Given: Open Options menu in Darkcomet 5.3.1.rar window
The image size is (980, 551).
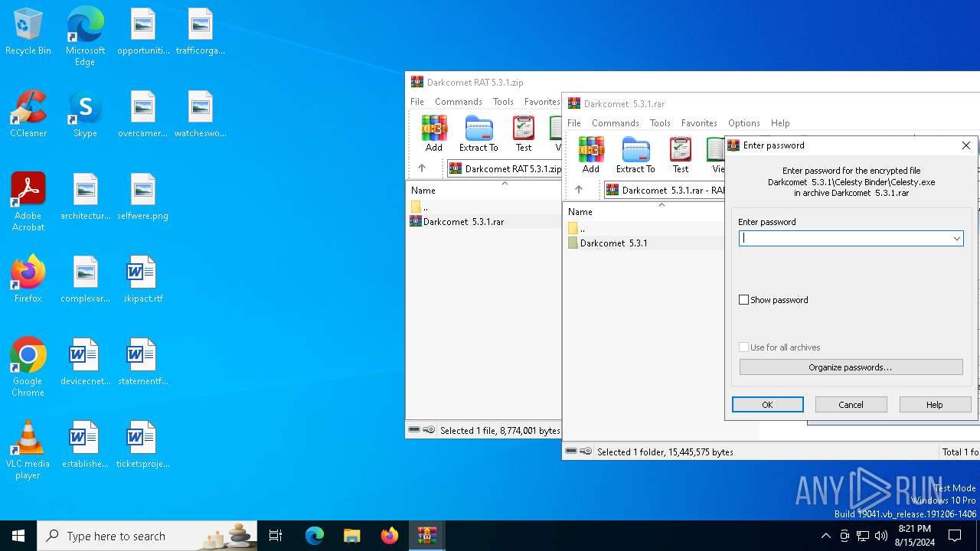Looking at the screenshot, I should 744,123.
